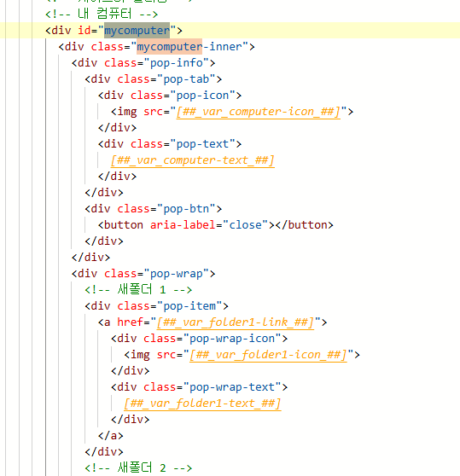Click the [##_var_computer-text_##] variable
Viewport: 460px width, 476px height.
[x=193, y=160]
